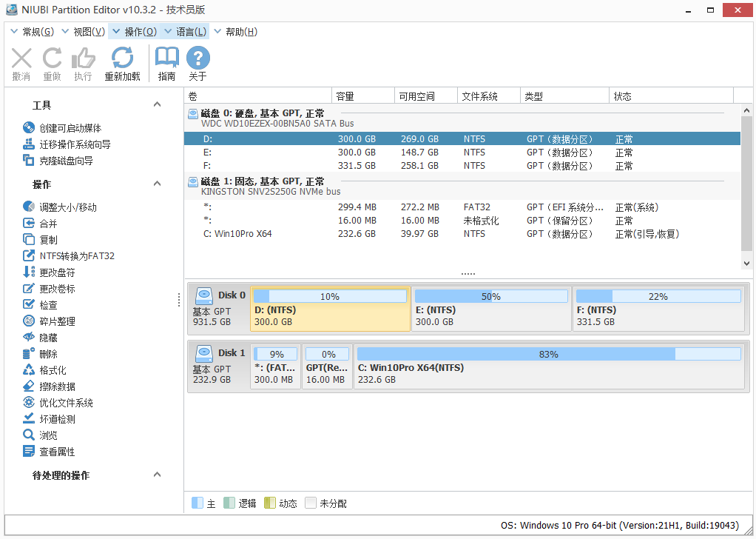Click the 重做 (redo) toolbar icon
The height and width of the screenshot is (539, 756).
(52, 58)
